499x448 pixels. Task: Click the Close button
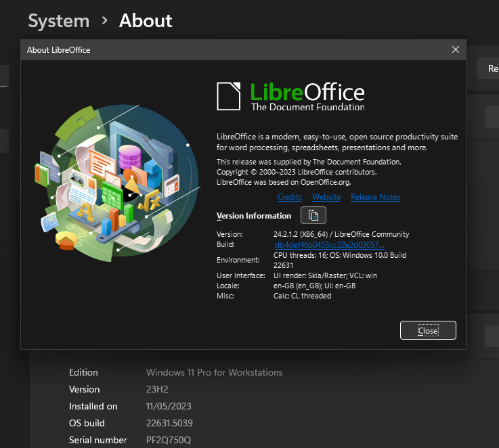coord(428,330)
